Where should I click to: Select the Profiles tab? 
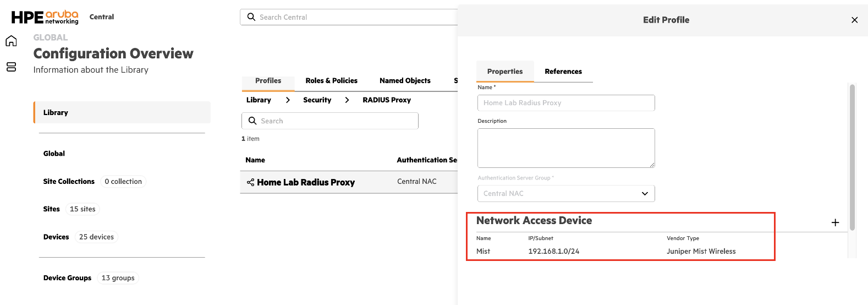click(268, 80)
